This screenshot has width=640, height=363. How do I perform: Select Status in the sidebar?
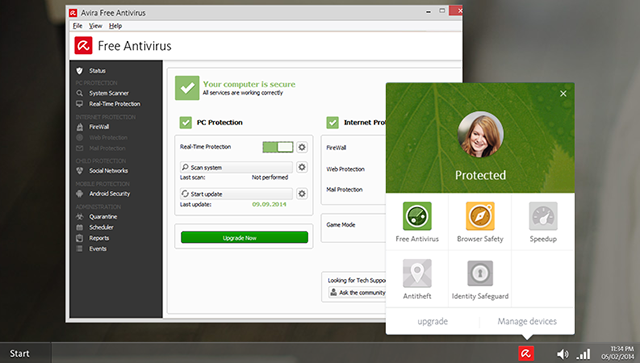point(97,71)
